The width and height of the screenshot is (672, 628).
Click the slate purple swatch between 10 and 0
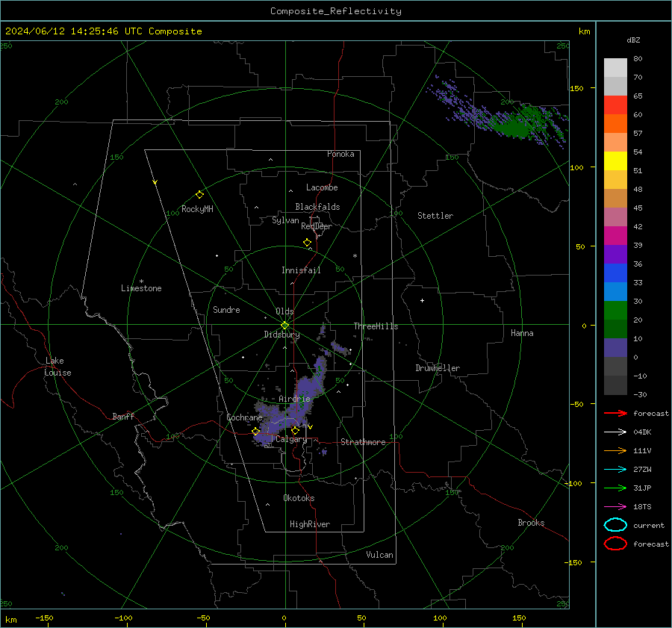(615, 348)
